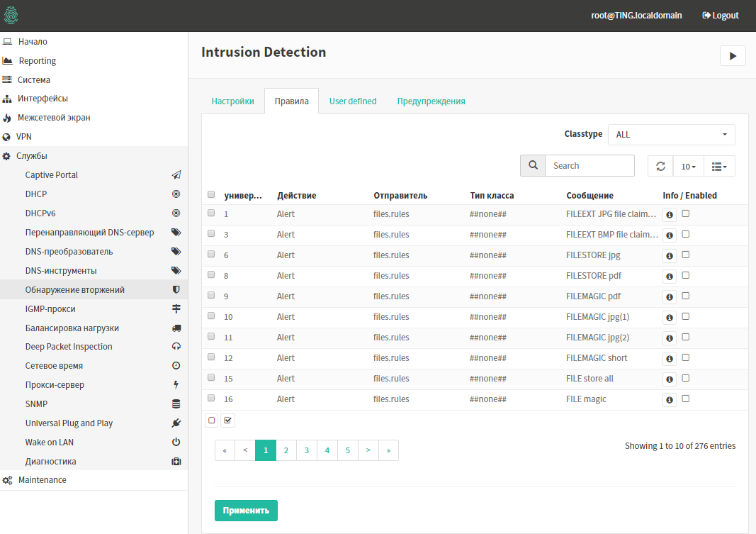
Task: Select the row checkbox for rule 9
Action: tap(211, 295)
